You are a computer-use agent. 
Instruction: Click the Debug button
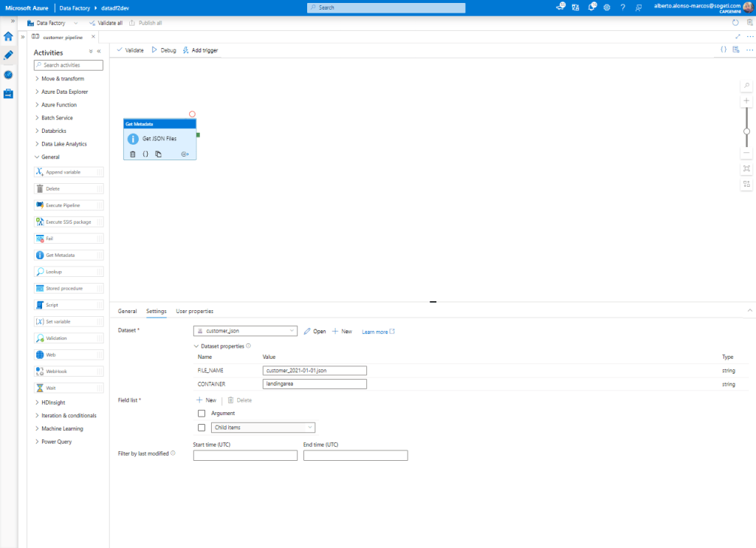164,50
